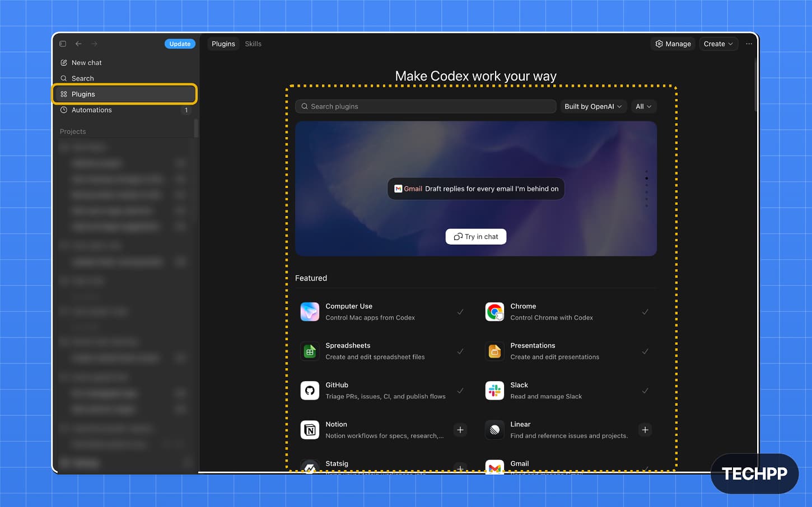Click the Notion plugin icon
This screenshot has width=812, height=507.
coord(310,430)
